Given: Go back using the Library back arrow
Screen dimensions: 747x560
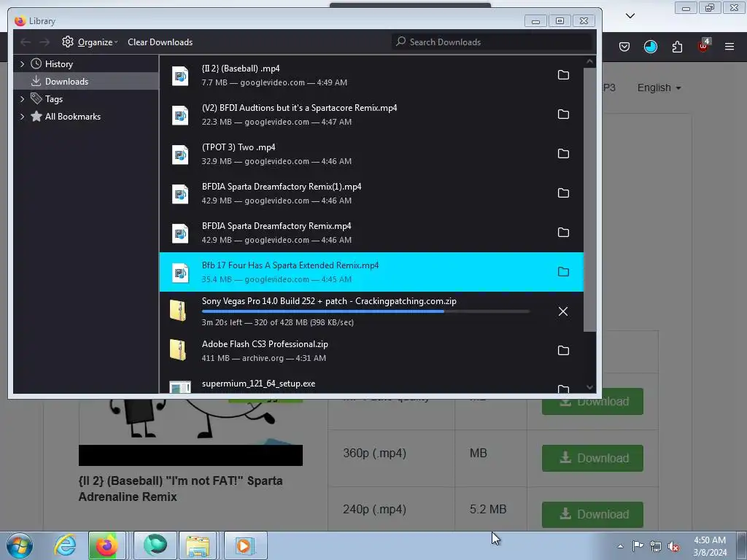Looking at the screenshot, I should [x=26, y=42].
